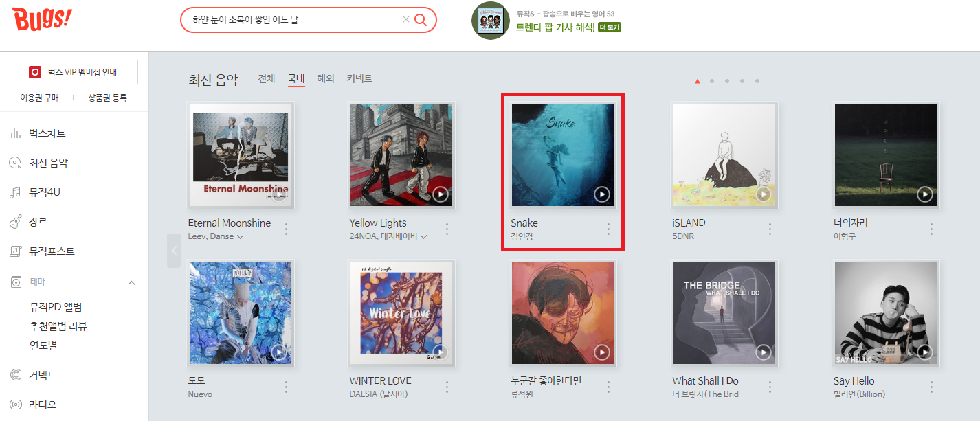Select the first red carousel indicator
The width and height of the screenshot is (980, 421).
697,81
